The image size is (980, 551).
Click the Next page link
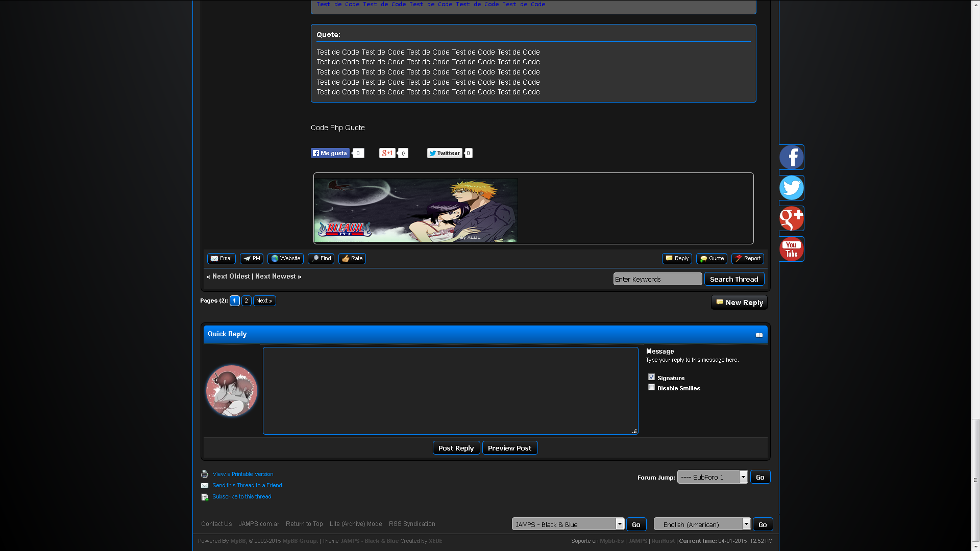[x=264, y=300]
